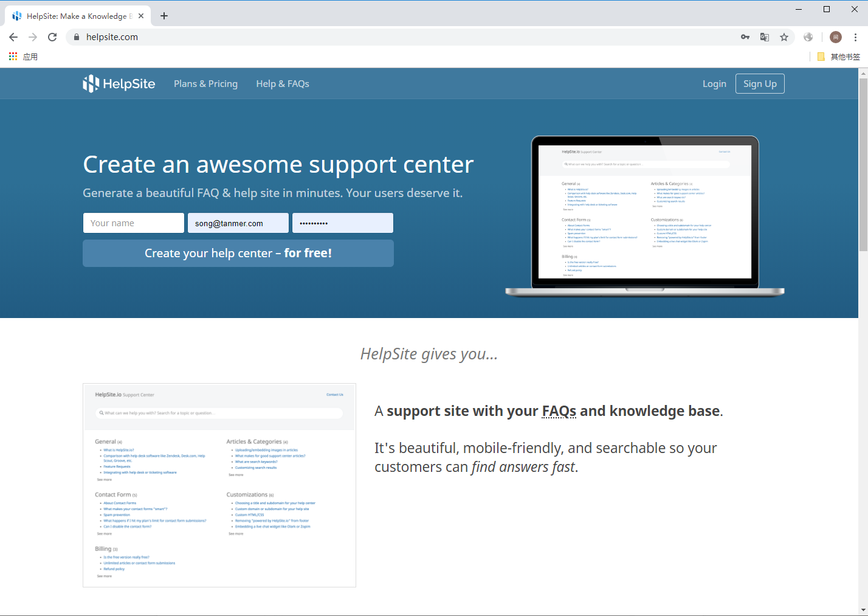
Task: Open the Chrome three-dot menu
Action: pyautogui.click(x=855, y=37)
